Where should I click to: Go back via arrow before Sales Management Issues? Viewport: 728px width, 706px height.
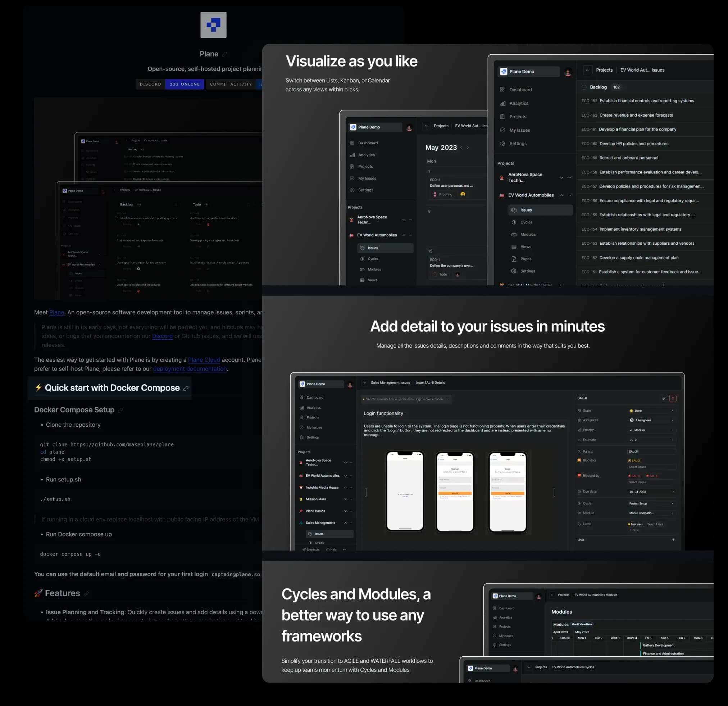tap(365, 383)
